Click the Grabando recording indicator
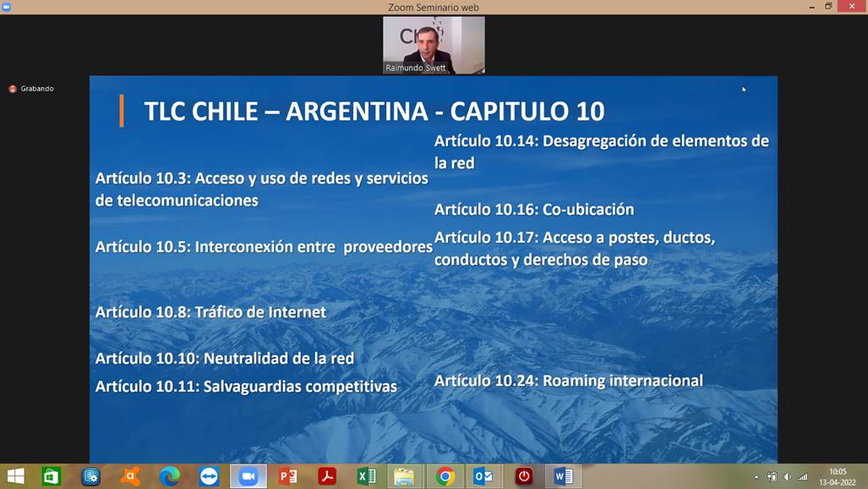Viewport: 868px width, 489px height. pyautogui.click(x=31, y=89)
